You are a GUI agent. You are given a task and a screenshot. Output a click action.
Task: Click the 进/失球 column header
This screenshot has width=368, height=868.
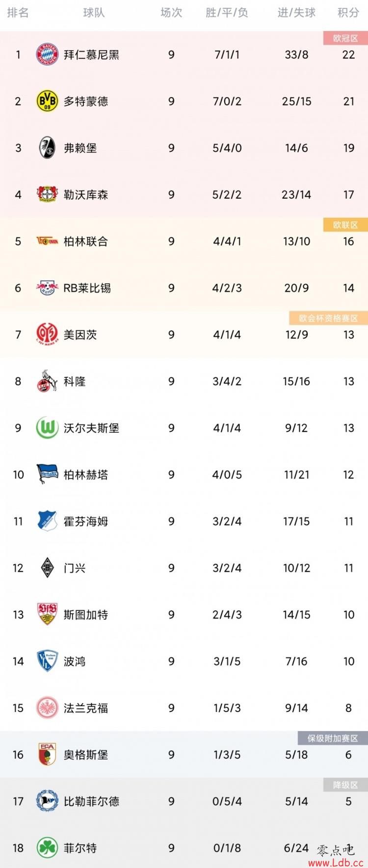pyautogui.click(x=296, y=13)
